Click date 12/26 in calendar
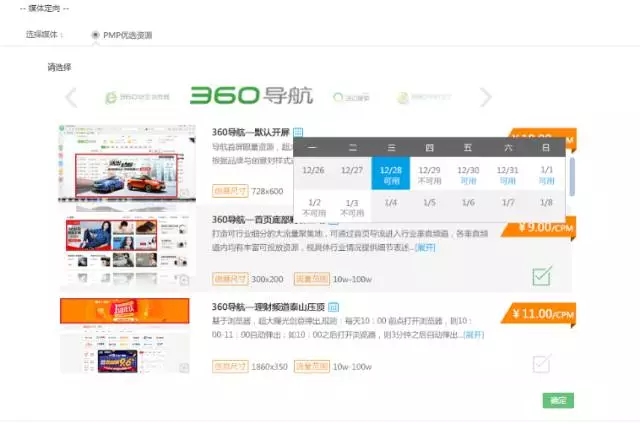Viewport: 640px width, 424px height. point(313,171)
